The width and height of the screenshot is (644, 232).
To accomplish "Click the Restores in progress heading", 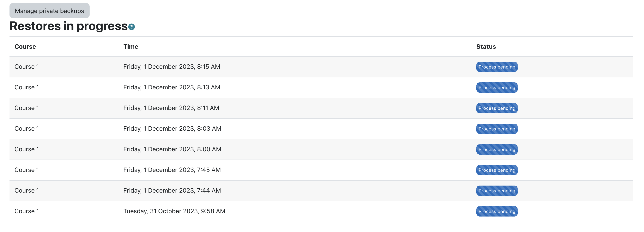I will [x=69, y=26].
